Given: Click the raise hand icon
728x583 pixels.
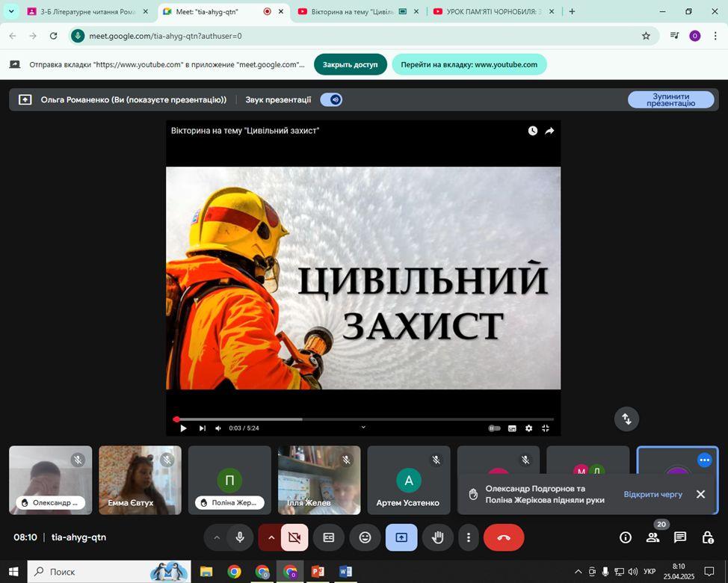Looking at the screenshot, I should click(x=438, y=537).
